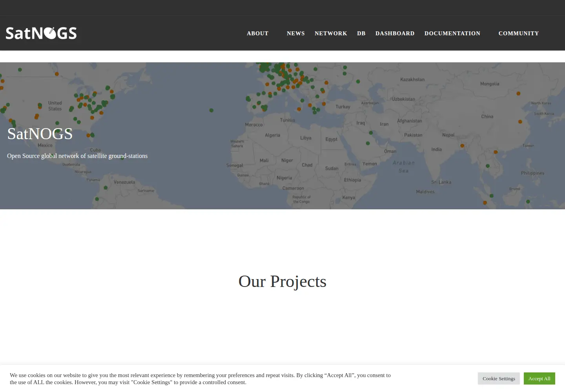This screenshot has width=565, height=392.
Task: Click the Egypt label on the map
Action: (x=331, y=139)
